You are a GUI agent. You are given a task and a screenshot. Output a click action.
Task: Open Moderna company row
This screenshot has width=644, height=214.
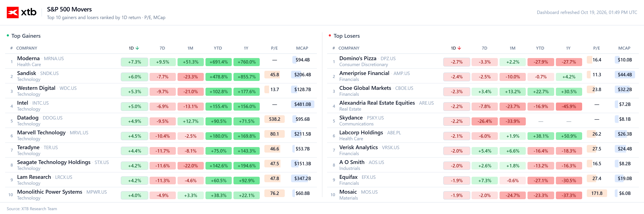pos(161,61)
